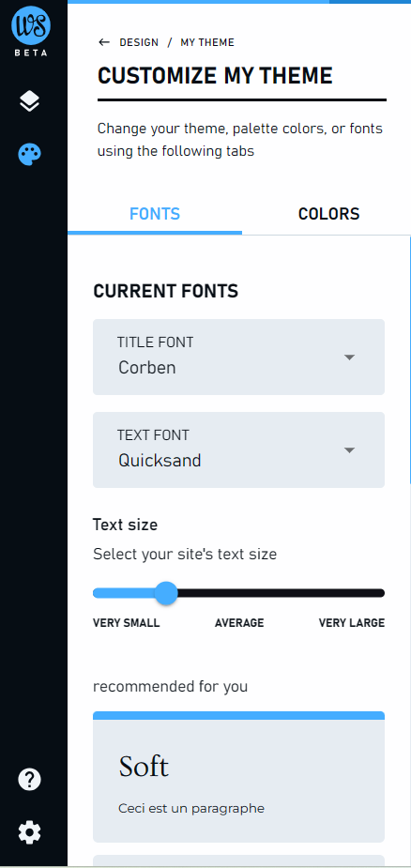Select the Soft recommended font card
This screenshot has height=868, width=411.
[238, 777]
